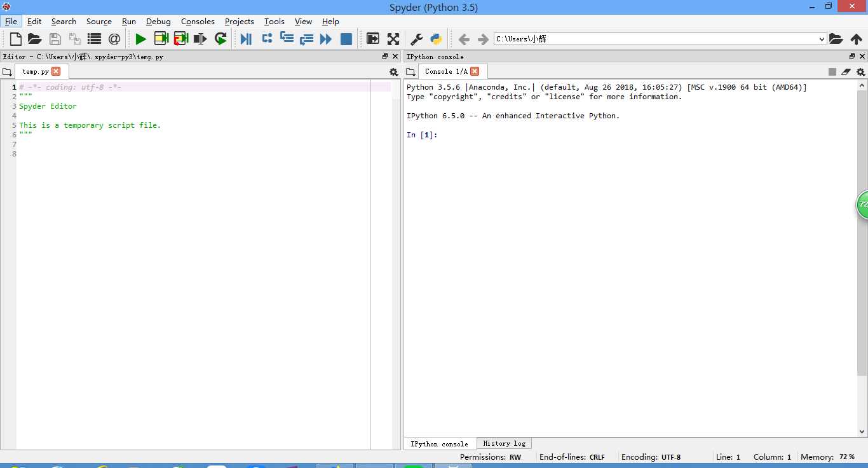Click the Save all files icon
This screenshot has width=868, height=468.
coord(75,39)
